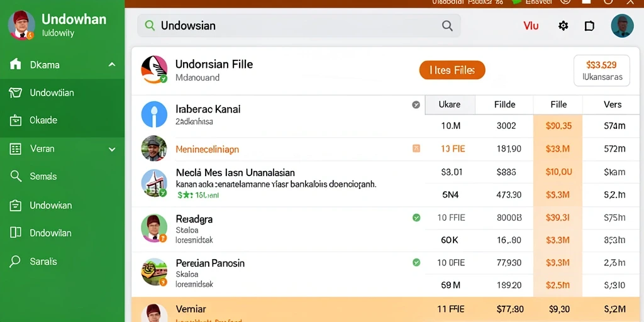Click the 8000B cell
644x322 pixels.
pos(509,218)
